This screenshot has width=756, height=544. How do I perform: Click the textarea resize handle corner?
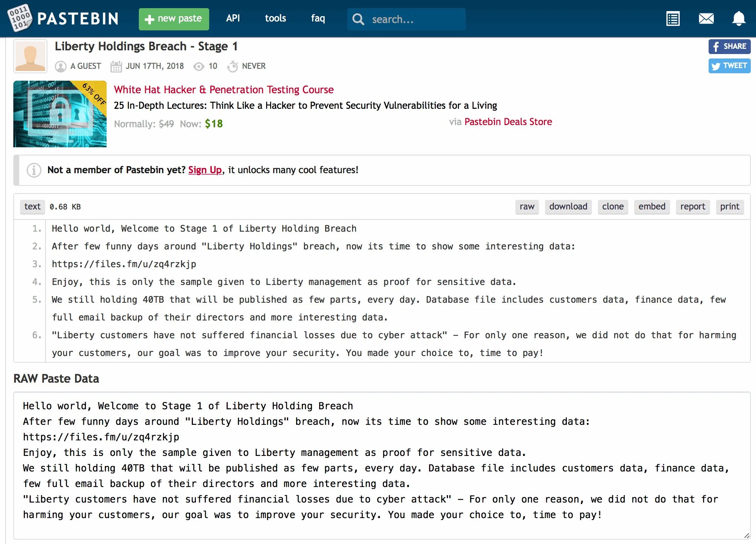point(746,535)
